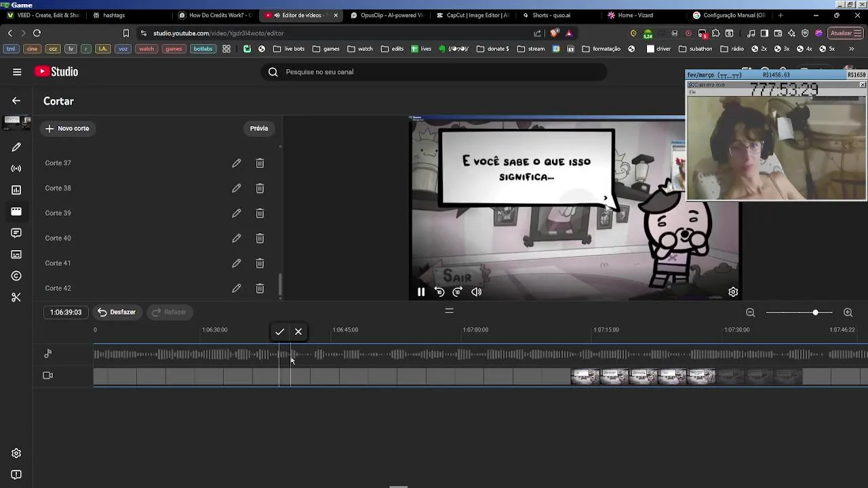Edit Corte 42 with pencil icon
868x488 pixels.
(236, 289)
